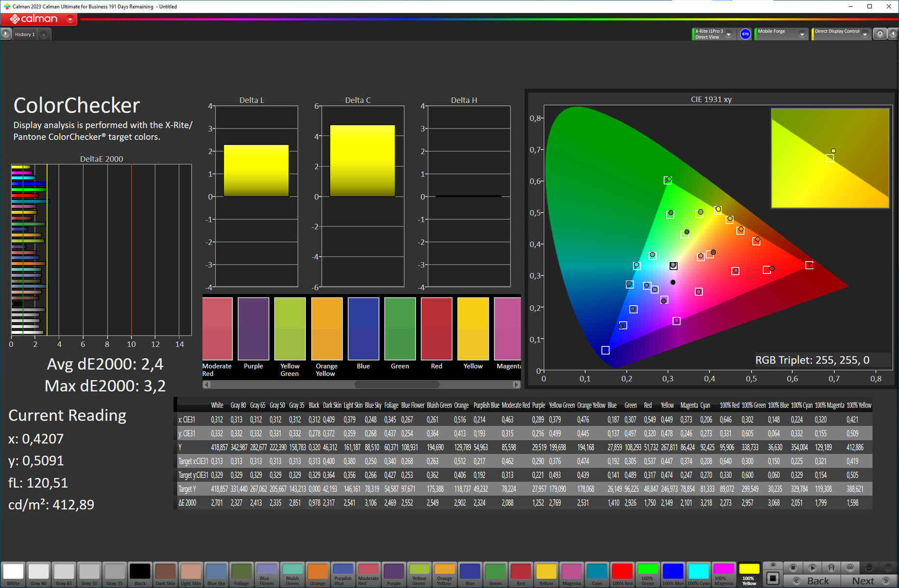Open settings gear in top toolbar
The image size is (899, 588).
(880, 34)
